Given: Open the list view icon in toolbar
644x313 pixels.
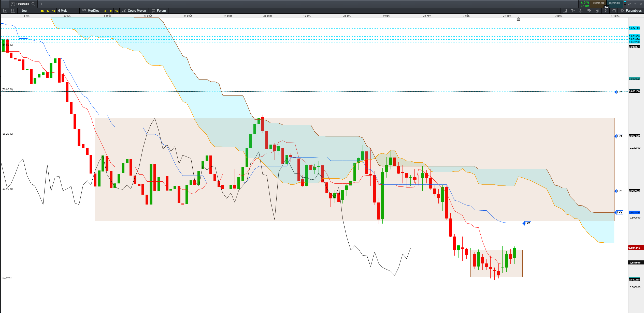Looking at the screenshot, I should point(5,11).
